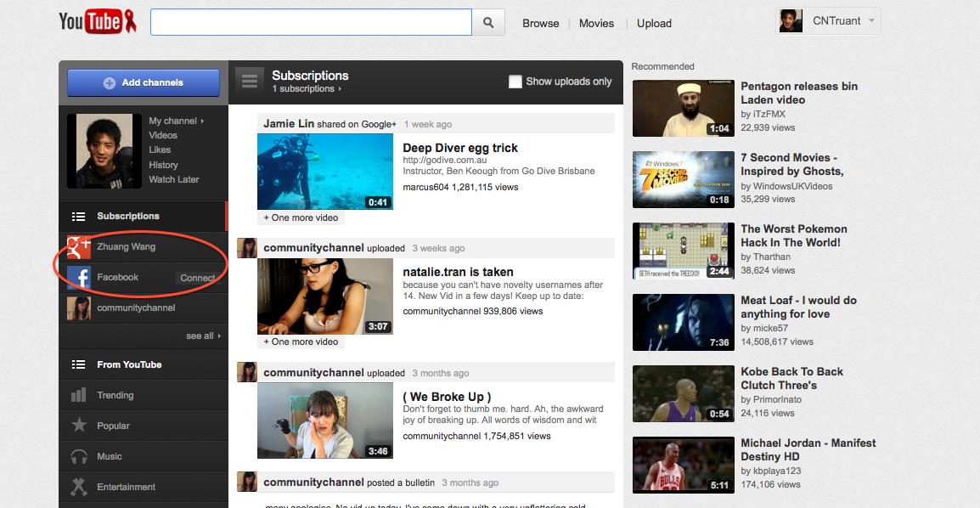Open the natalie.tran is taken video thumbnail
Screen dimensions: 980x508
pyautogui.click(x=325, y=296)
